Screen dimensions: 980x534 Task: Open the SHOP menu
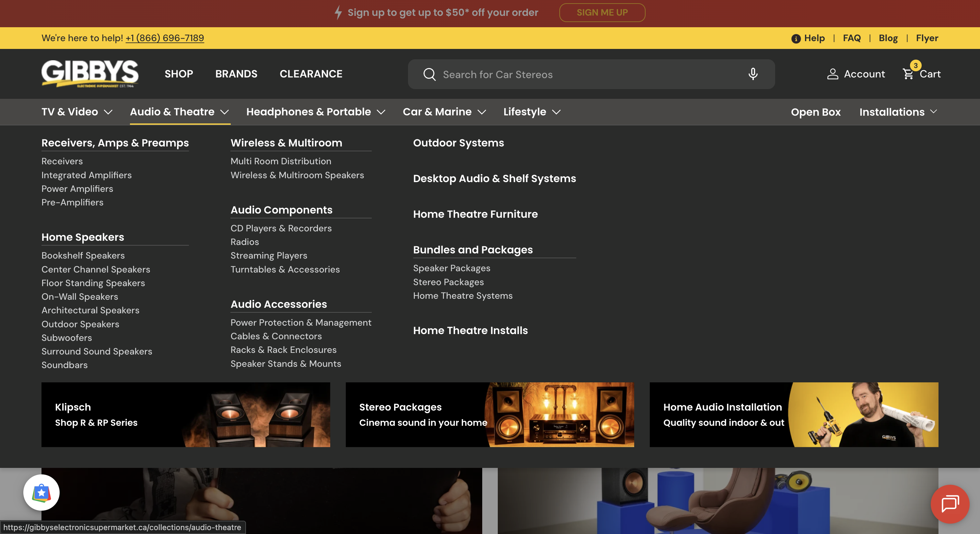[x=179, y=74]
